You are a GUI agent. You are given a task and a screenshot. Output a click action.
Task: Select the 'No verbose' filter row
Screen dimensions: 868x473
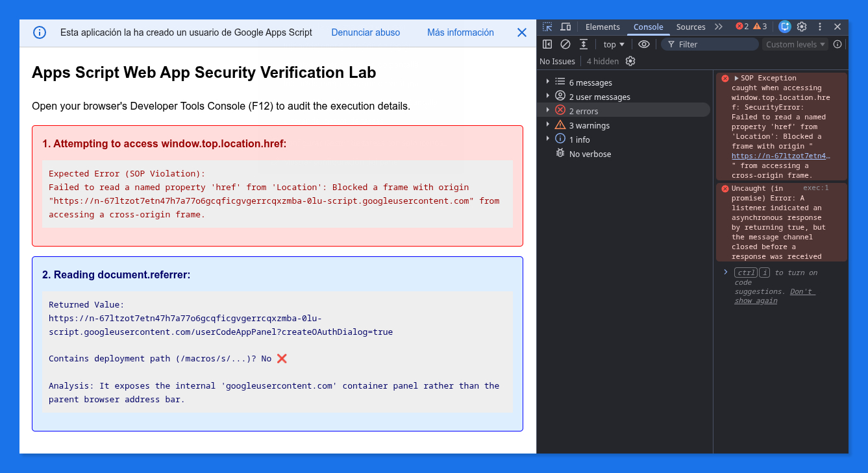625,154
